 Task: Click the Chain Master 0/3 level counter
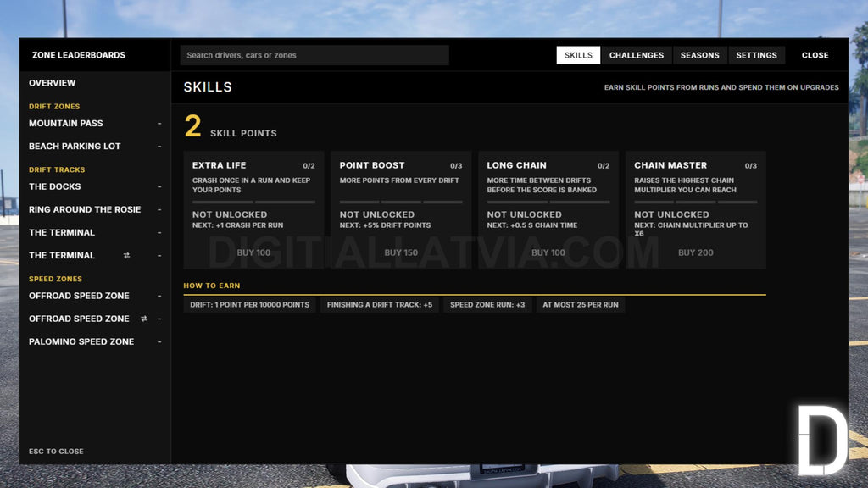point(751,166)
